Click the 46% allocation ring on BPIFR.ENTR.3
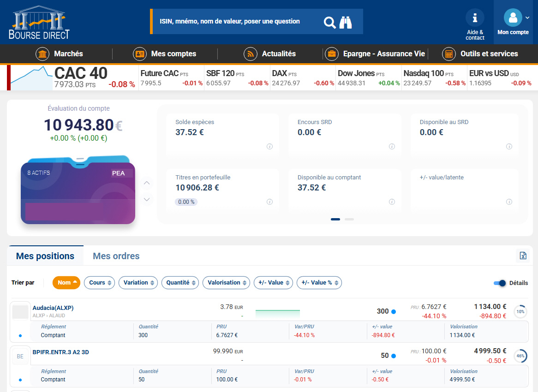The height and width of the screenshot is (392, 538). pyautogui.click(x=520, y=356)
